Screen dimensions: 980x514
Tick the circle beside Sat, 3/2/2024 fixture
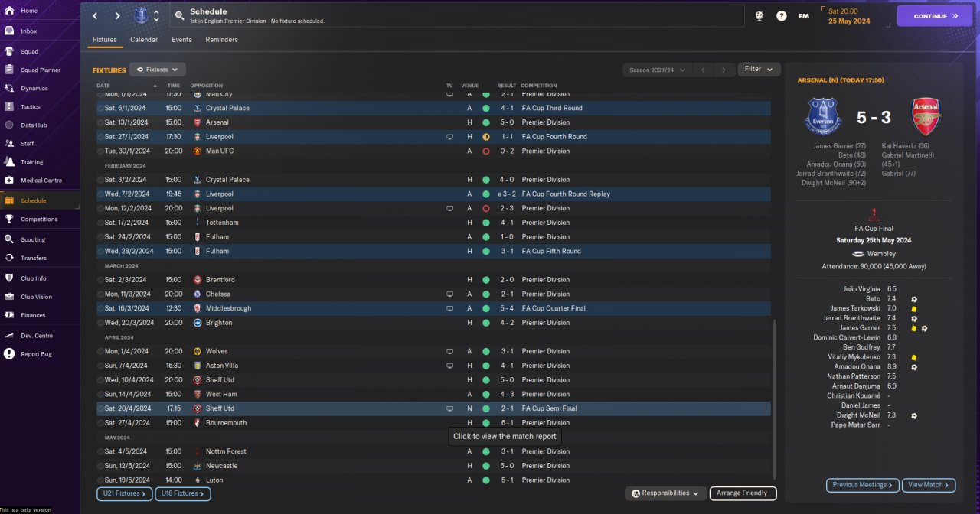100,180
